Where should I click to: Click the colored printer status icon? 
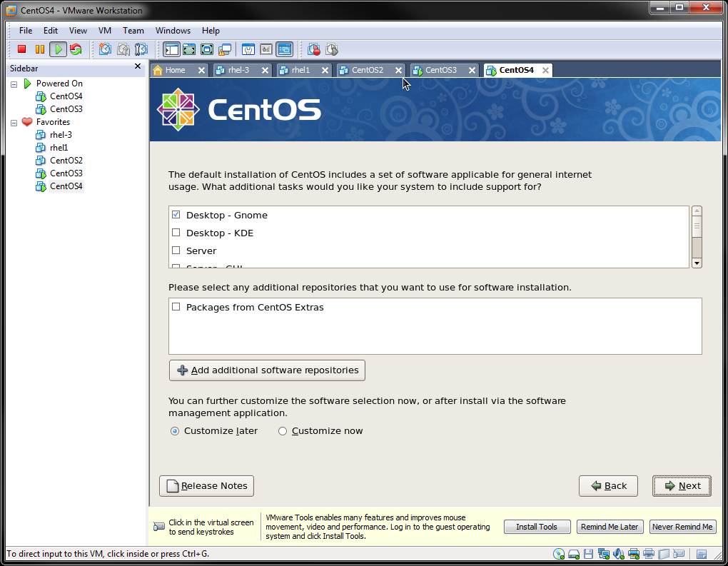[633, 553]
